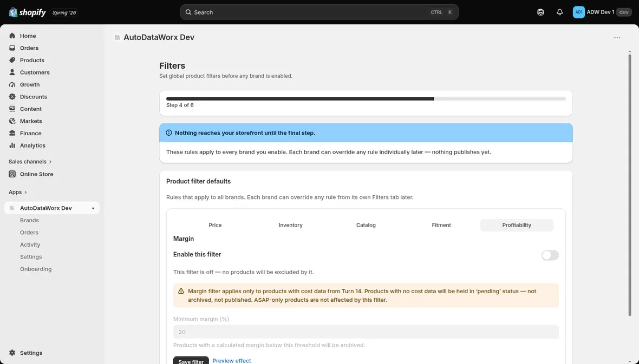Screen dimensions: 639x364
Task: Click the warning triangle in margin notice
Action: (181, 291)
